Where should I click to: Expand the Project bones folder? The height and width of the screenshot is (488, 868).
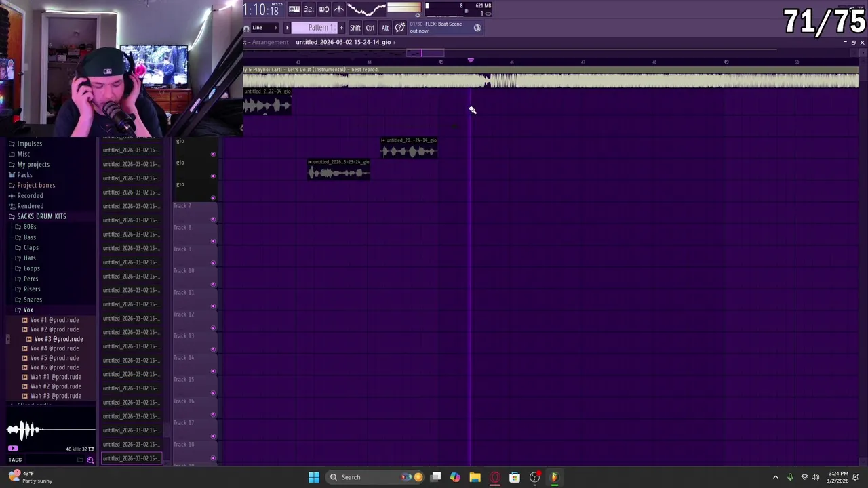36,185
